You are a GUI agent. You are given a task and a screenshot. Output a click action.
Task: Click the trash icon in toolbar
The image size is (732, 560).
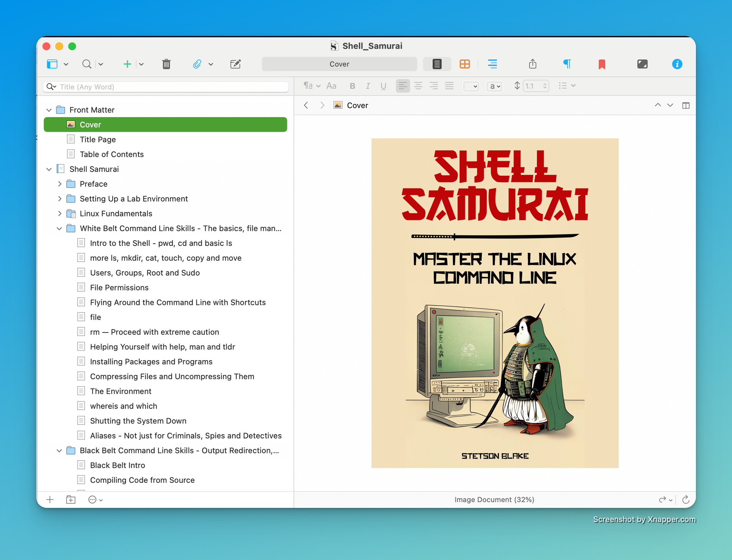pyautogui.click(x=166, y=64)
